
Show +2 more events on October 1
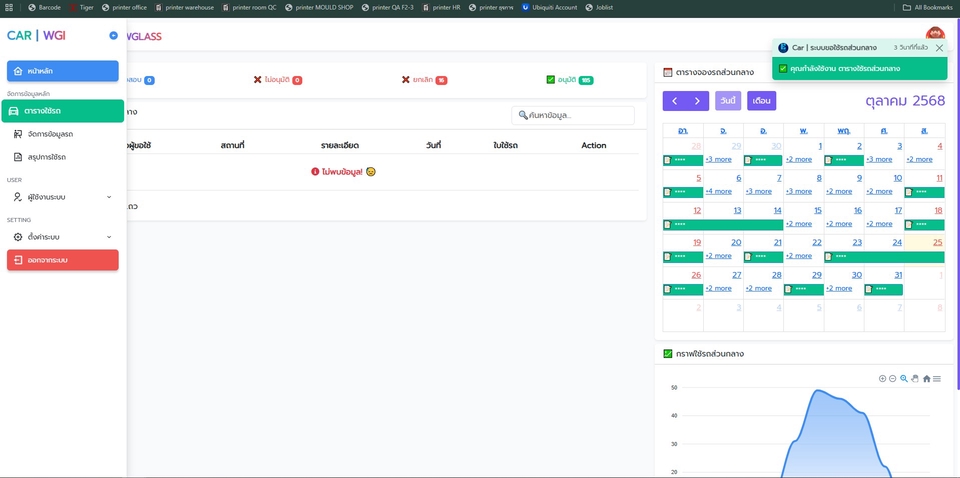click(x=798, y=159)
